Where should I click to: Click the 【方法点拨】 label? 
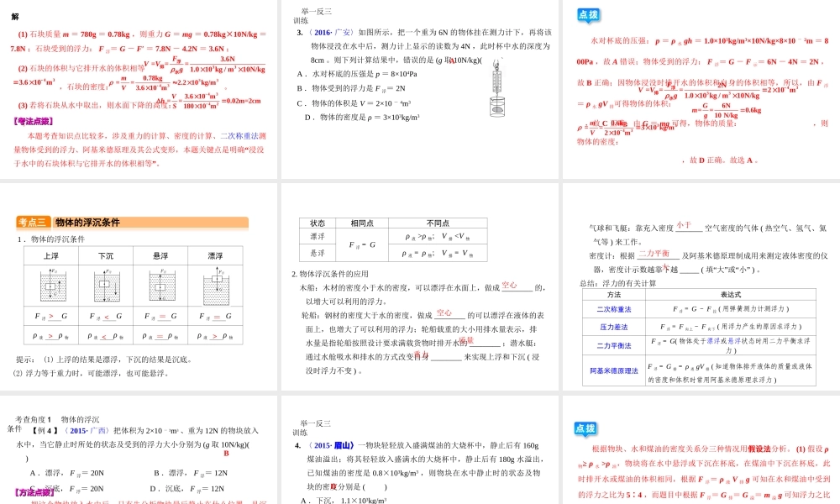(34, 493)
